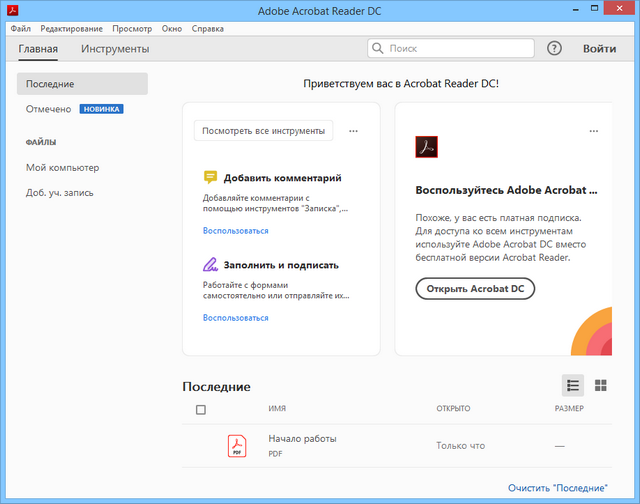Click the Adobe Acrobat logo in promo card
This screenshot has width=640, height=504.
[x=427, y=147]
